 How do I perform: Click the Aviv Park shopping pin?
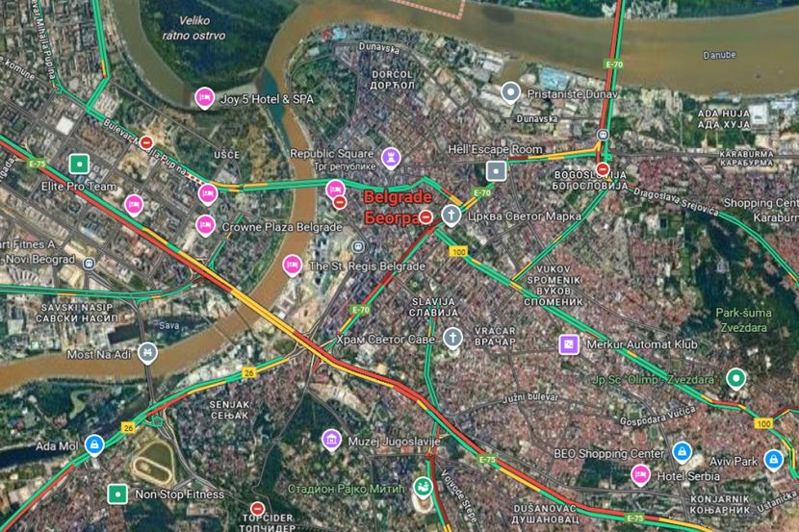[x=774, y=460]
